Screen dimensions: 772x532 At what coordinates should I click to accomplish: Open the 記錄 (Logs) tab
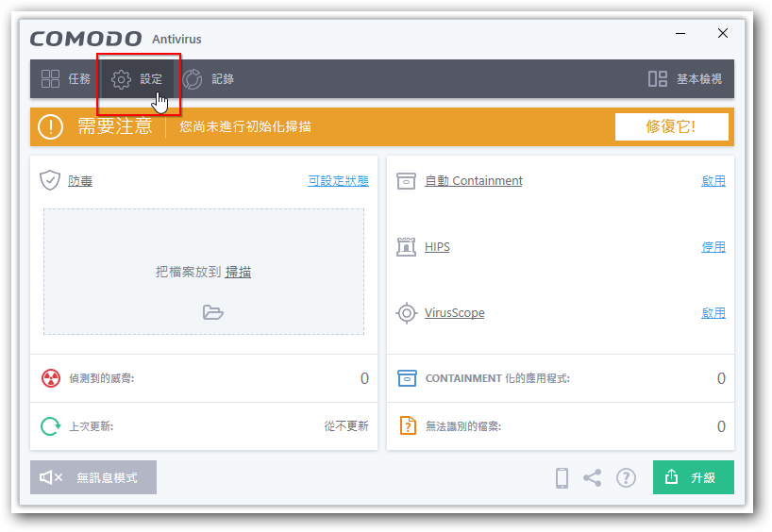click(209, 79)
